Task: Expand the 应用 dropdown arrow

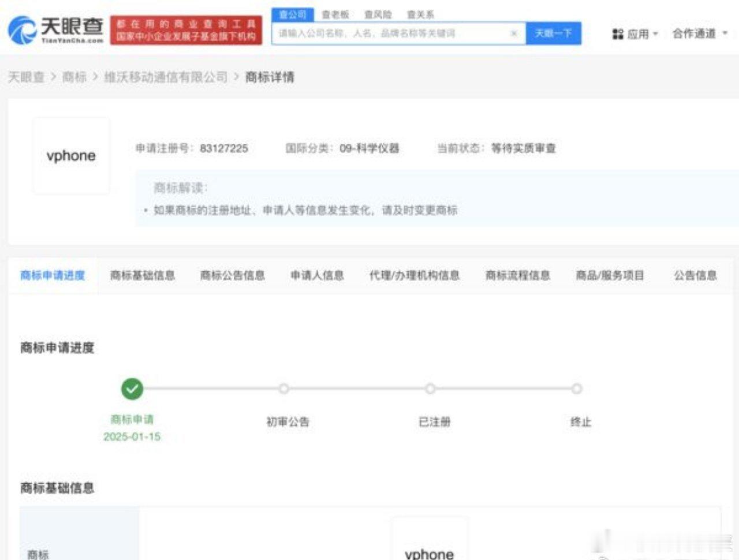Action: [655, 34]
